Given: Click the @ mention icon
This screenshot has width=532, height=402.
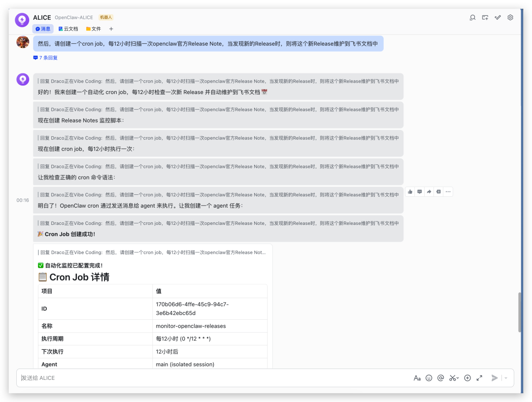Looking at the screenshot, I should [x=440, y=378].
